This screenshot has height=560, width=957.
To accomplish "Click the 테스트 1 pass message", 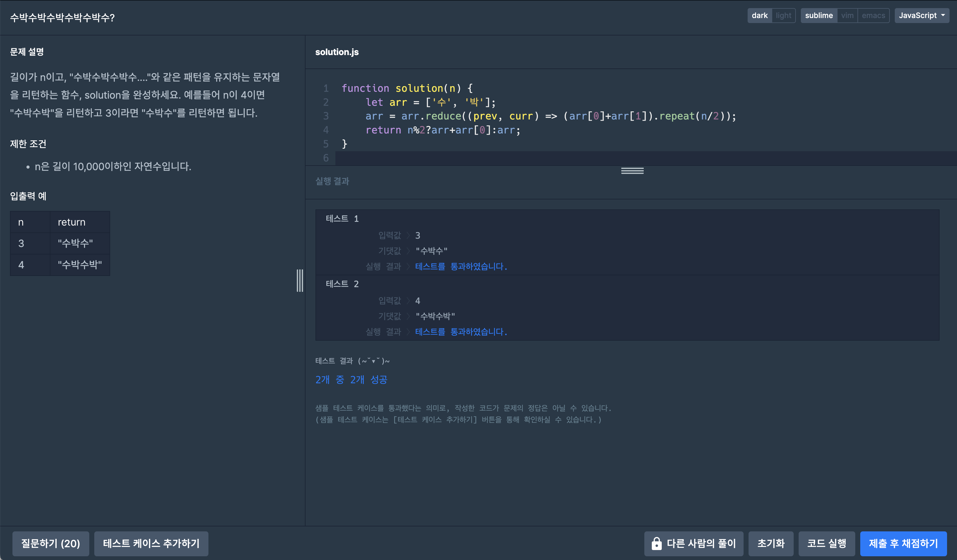I will tap(461, 267).
